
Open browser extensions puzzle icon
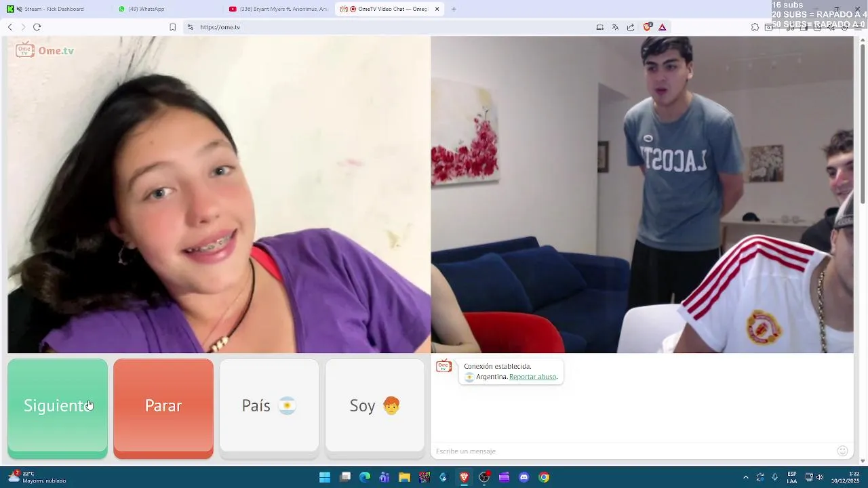pos(755,27)
